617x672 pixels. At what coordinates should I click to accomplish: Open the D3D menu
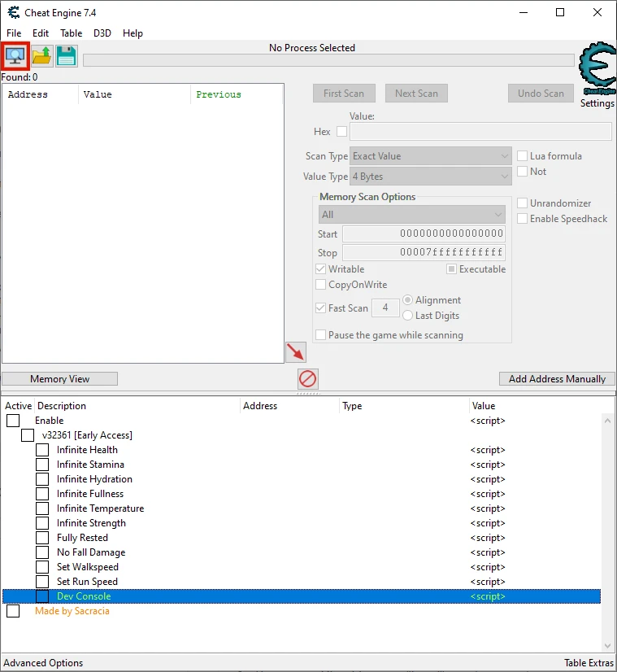102,33
